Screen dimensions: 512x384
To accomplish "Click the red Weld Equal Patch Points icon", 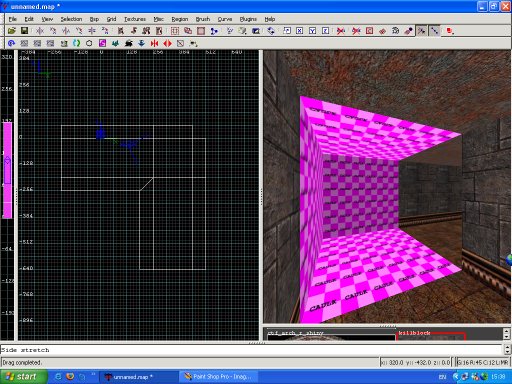I will click(x=154, y=43).
